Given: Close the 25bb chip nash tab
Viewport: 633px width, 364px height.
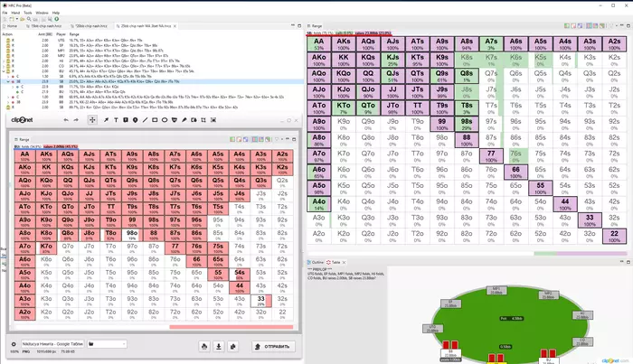Looking at the screenshot, I should [175, 26].
